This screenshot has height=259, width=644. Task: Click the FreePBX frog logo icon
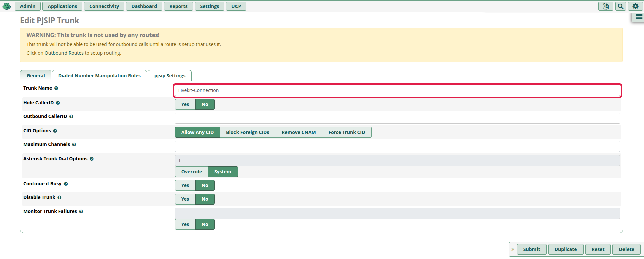click(x=7, y=6)
